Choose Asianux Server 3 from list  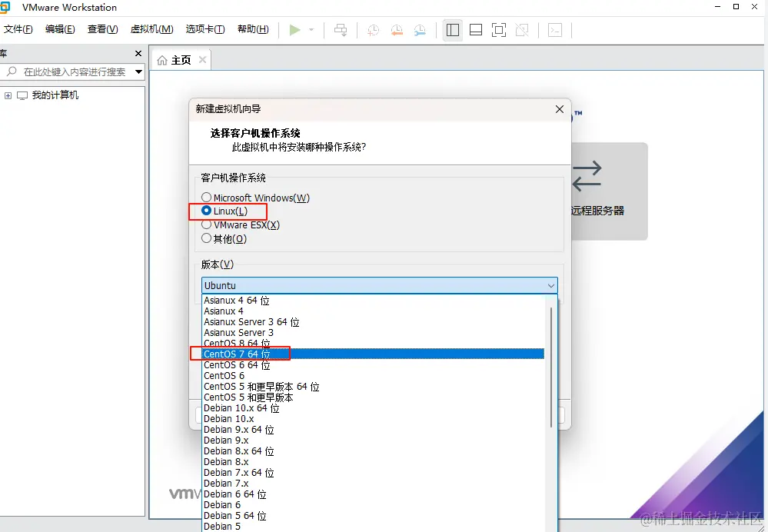(x=374, y=333)
